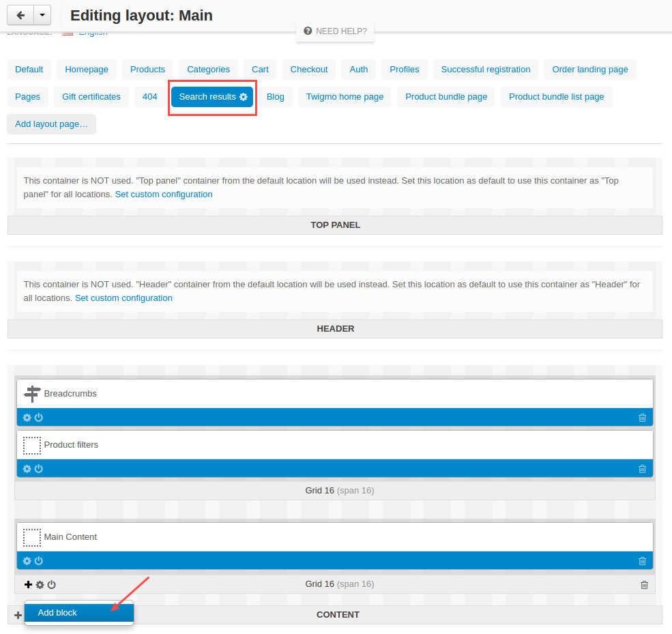The width and height of the screenshot is (672, 634).
Task: Delete the second Grid 16 section
Action: pos(644,585)
